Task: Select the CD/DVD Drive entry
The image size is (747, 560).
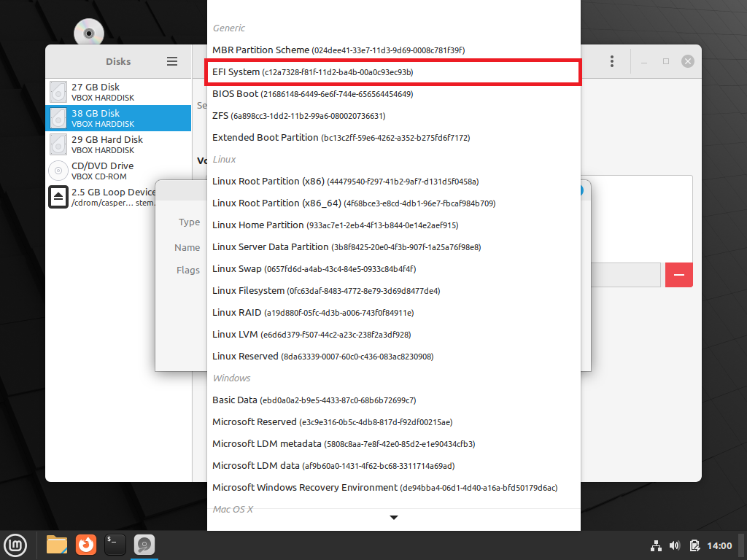Action: 118,171
